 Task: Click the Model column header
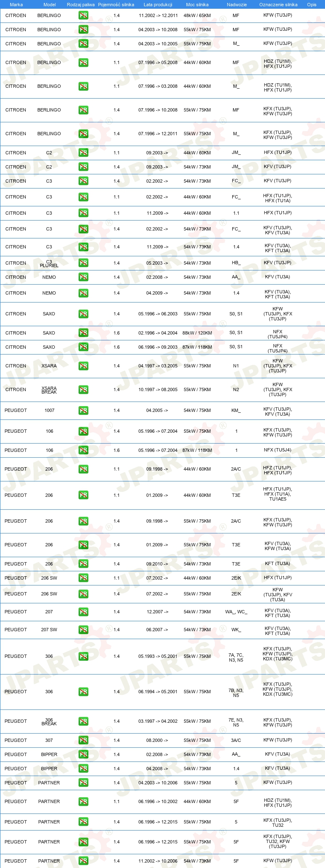pyautogui.click(x=50, y=5)
